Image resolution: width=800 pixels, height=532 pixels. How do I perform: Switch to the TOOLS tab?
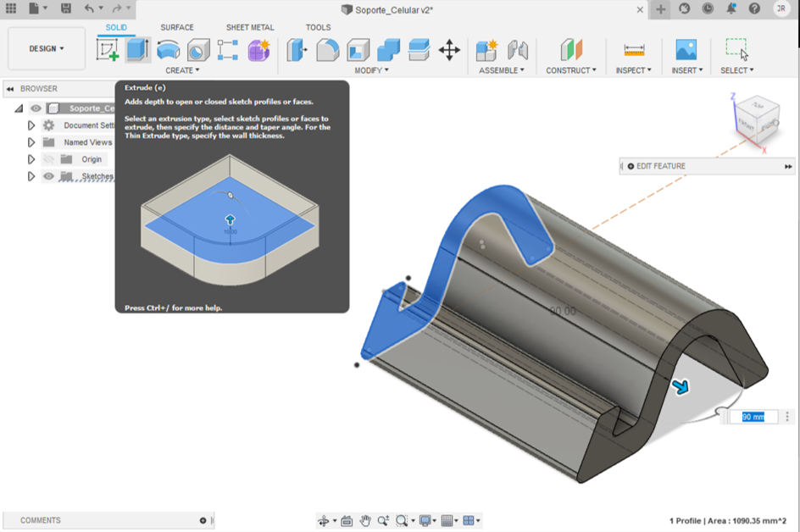(x=318, y=28)
